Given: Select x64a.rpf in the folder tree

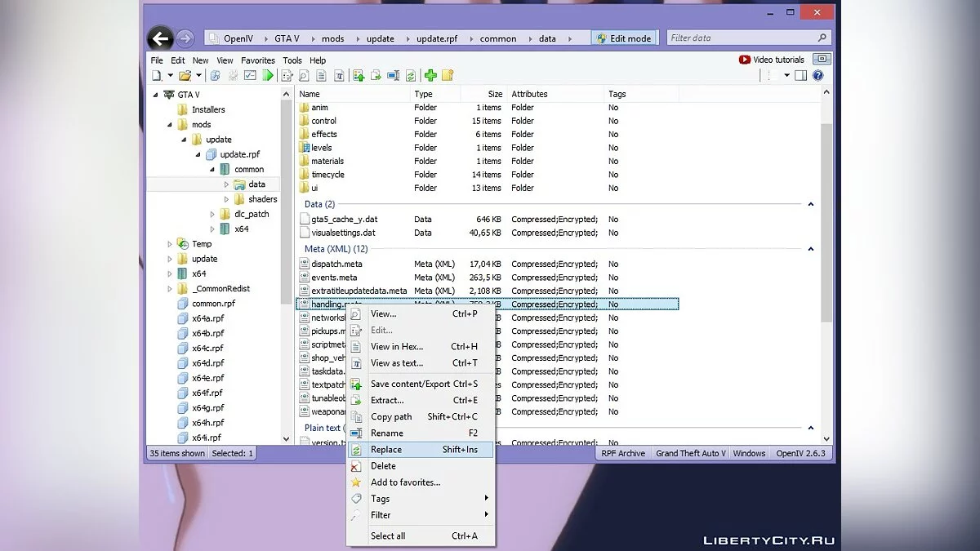Looking at the screenshot, I should coord(207,318).
